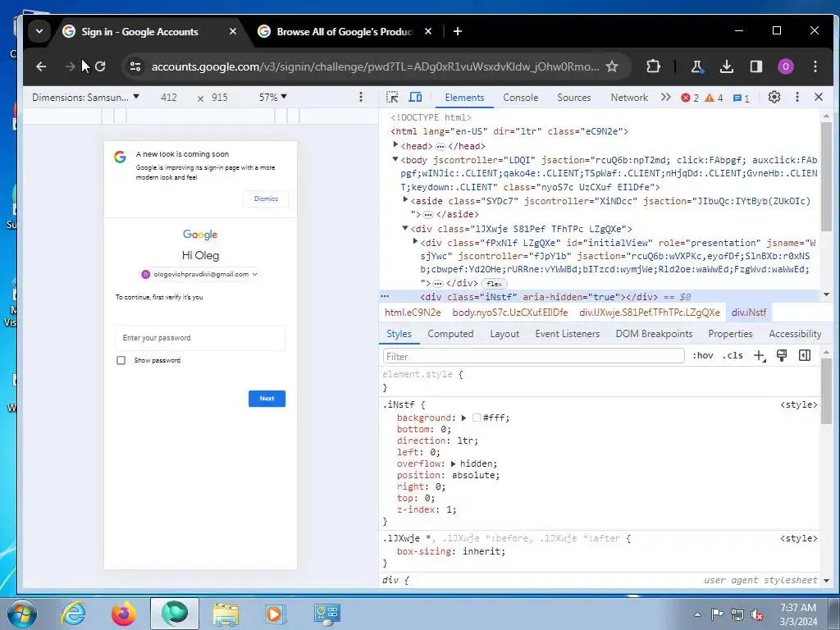Open the Event Listeners pane

pyautogui.click(x=568, y=334)
